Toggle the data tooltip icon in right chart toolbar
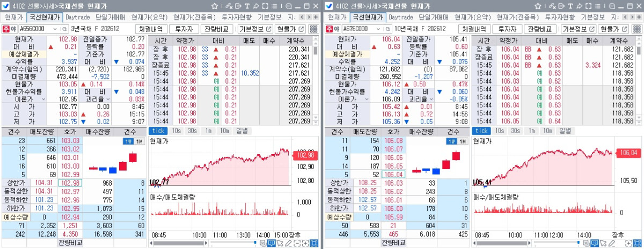Screen dimensions: 644x249 point(594,243)
